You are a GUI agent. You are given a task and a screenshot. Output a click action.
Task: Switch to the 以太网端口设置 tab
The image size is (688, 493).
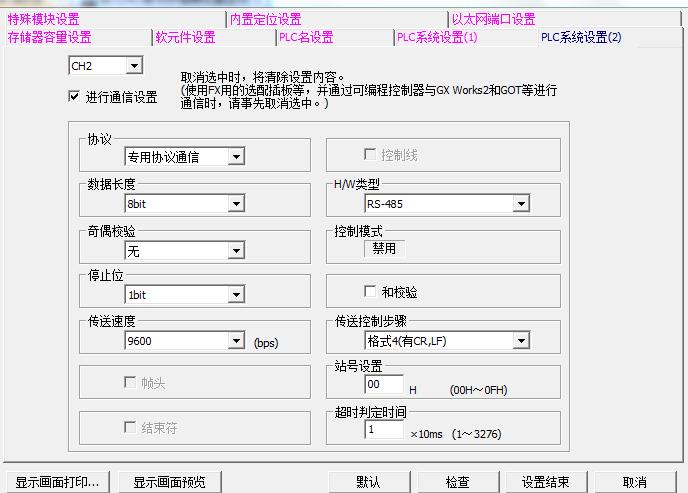(493, 19)
